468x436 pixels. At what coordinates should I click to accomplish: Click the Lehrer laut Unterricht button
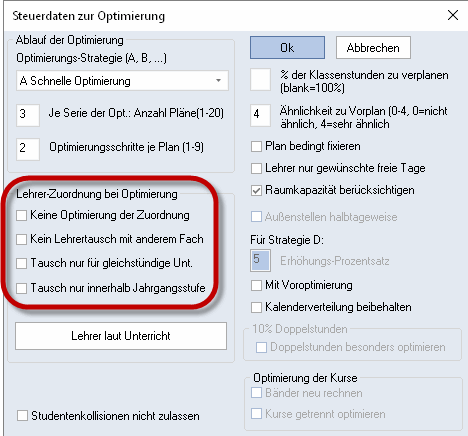(x=121, y=336)
